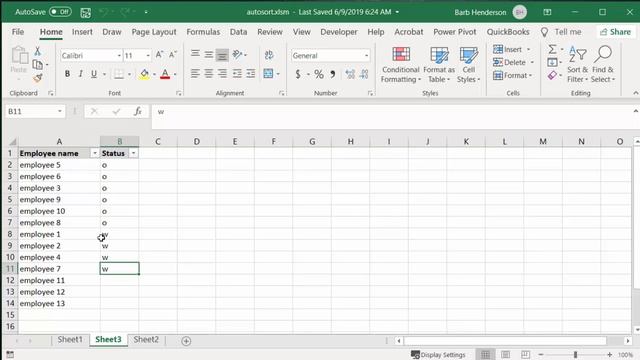640x360 pixels.
Task: Click the Copy icon in Clipboard
Action: pyautogui.click(x=38, y=64)
